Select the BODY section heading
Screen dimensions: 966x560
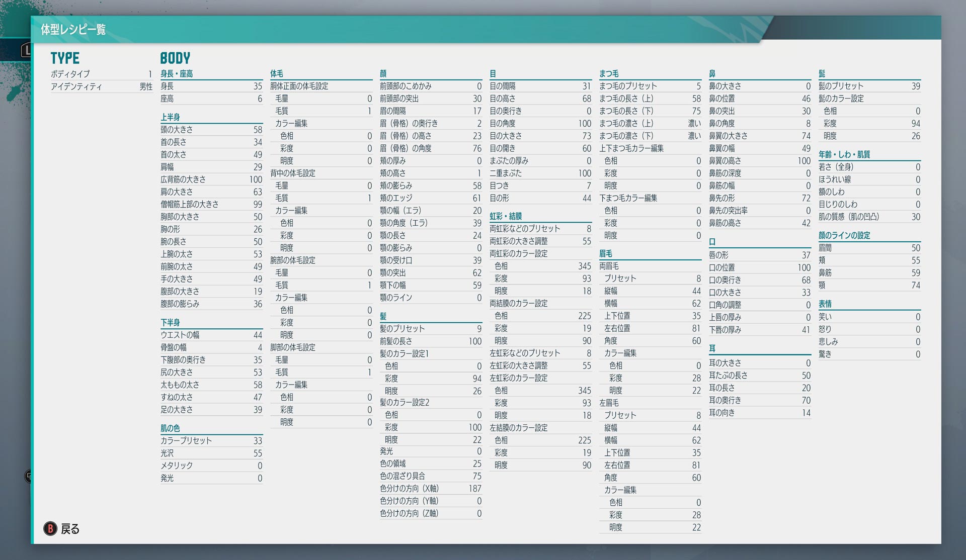(x=175, y=58)
